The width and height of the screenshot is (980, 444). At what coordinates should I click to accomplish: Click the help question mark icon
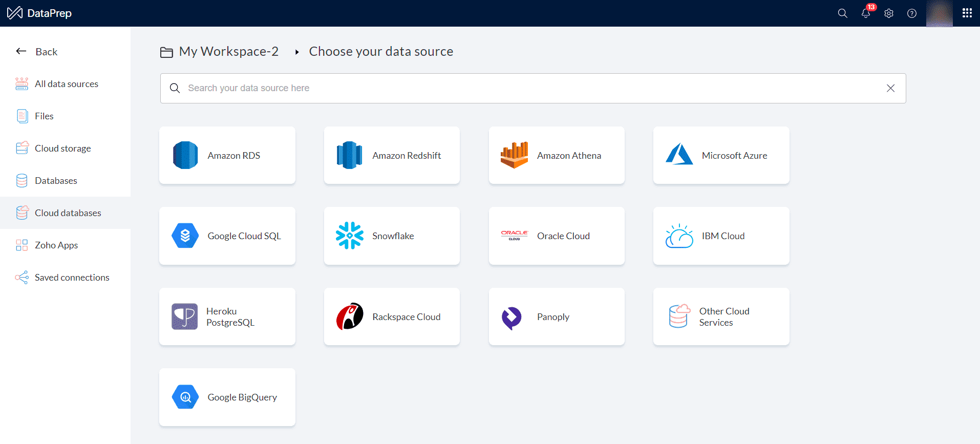click(x=912, y=13)
